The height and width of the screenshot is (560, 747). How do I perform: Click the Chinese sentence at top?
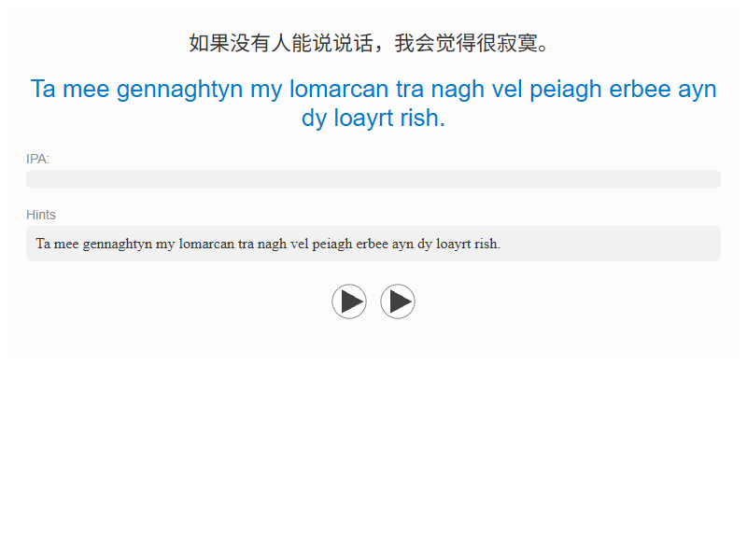click(369, 43)
